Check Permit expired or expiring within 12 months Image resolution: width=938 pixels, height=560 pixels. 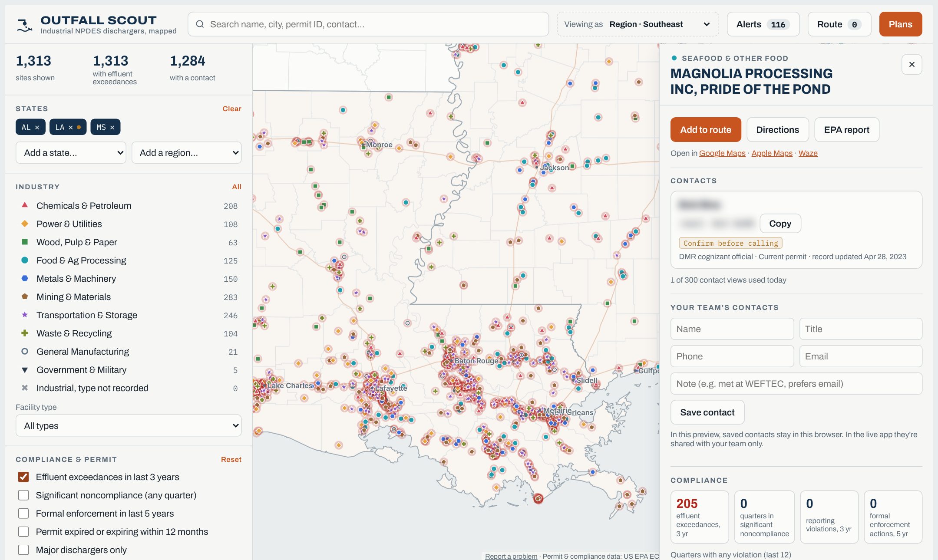[23, 532]
